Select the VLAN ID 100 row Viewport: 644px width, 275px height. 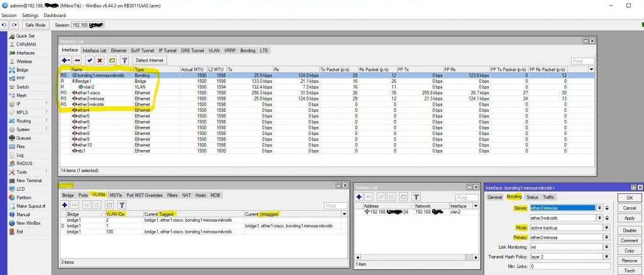tap(204, 232)
